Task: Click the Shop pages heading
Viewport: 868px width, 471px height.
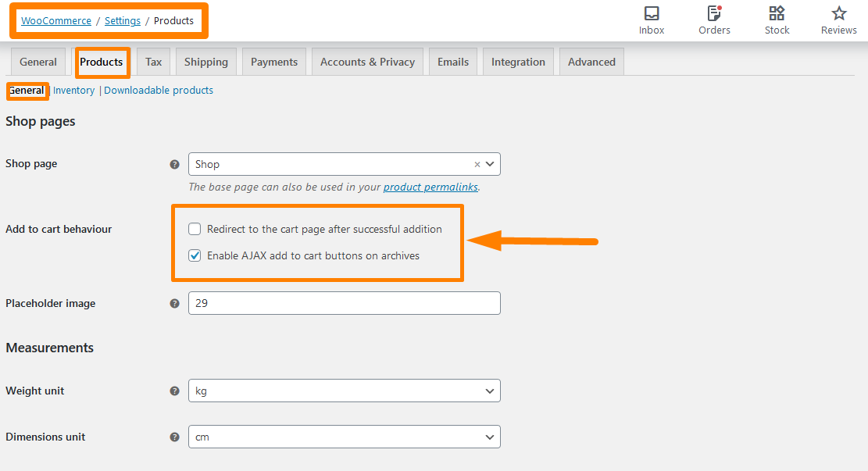Action: (x=41, y=121)
